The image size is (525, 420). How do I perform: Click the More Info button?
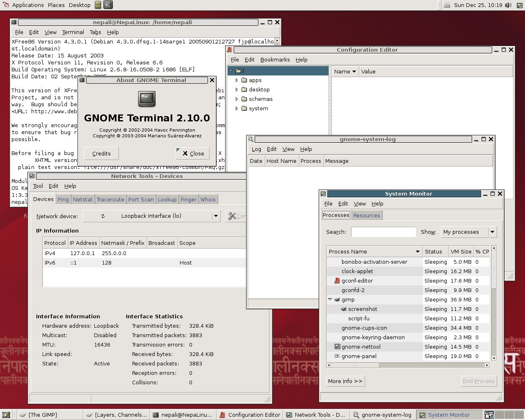click(x=345, y=381)
